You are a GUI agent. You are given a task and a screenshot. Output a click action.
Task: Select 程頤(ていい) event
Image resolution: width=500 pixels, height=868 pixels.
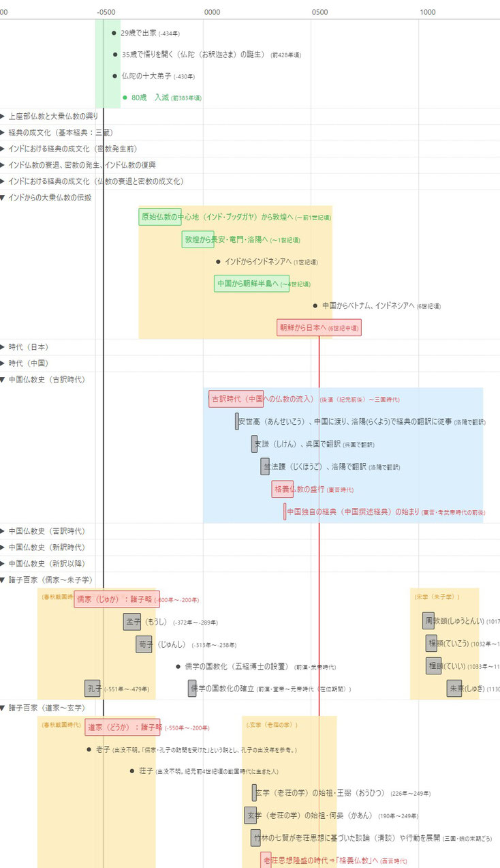click(435, 666)
